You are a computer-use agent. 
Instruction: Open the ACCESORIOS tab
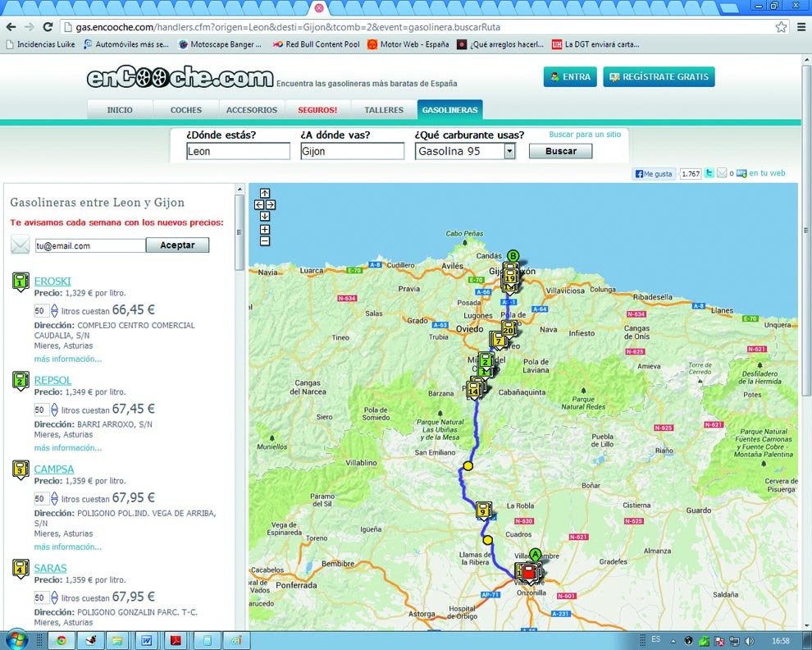(252, 110)
